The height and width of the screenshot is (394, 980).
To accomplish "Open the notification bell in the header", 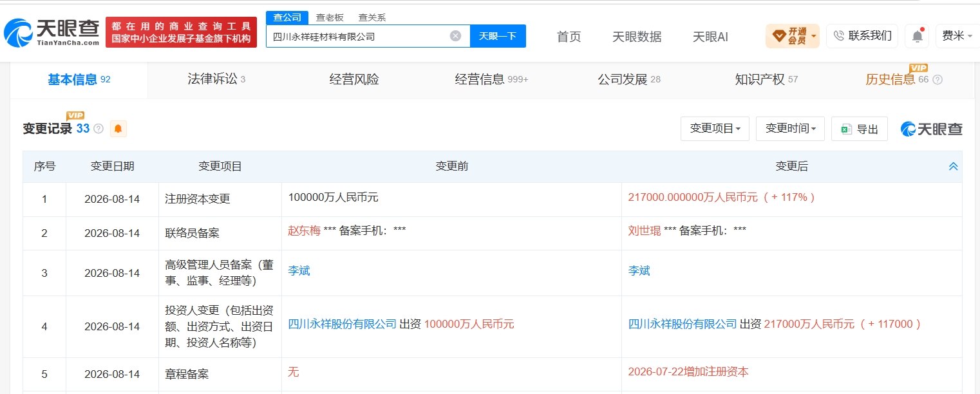I will [x=917, y=36].
